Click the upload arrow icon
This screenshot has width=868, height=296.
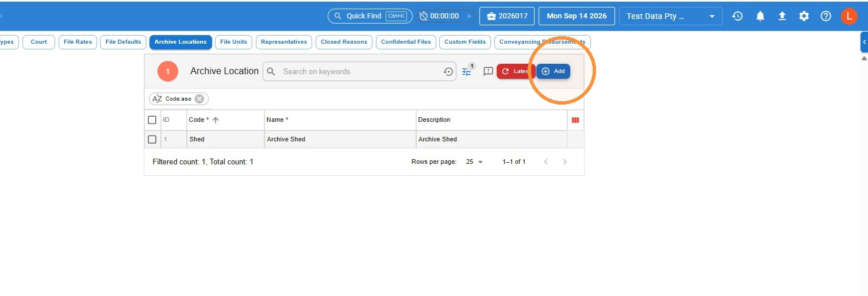pyautogui.click(x=782, y=16)
